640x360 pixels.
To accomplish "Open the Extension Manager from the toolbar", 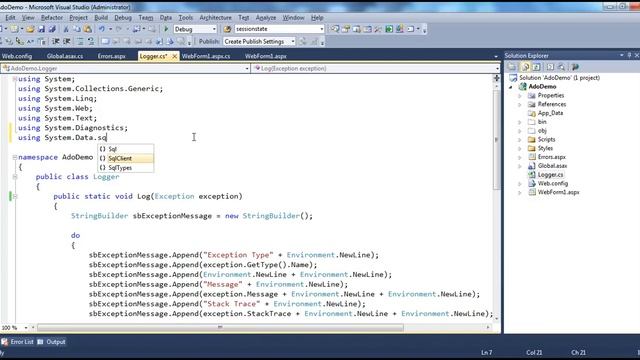I will [400, 29].
